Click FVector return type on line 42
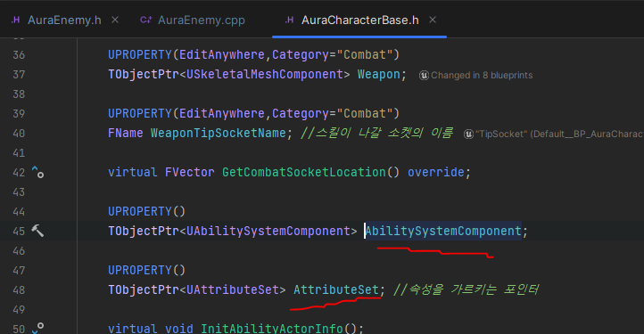644x334 pixels. (x=189, y=172)
